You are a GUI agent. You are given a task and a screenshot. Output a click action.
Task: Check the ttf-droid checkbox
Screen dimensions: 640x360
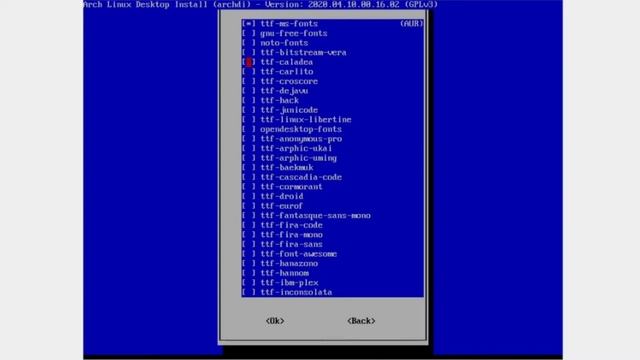(249, 196)
